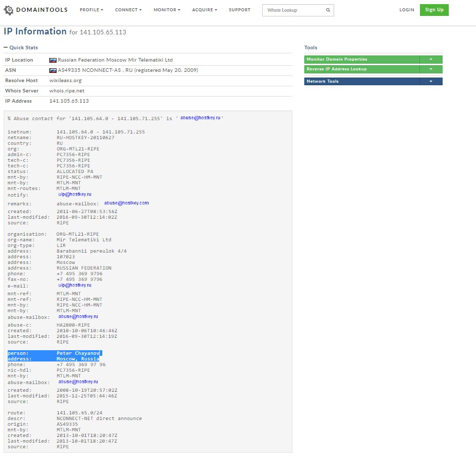
Task: Expand the Reverse IP Address Lookup dropdown arrow
Action: pos(431,69)
